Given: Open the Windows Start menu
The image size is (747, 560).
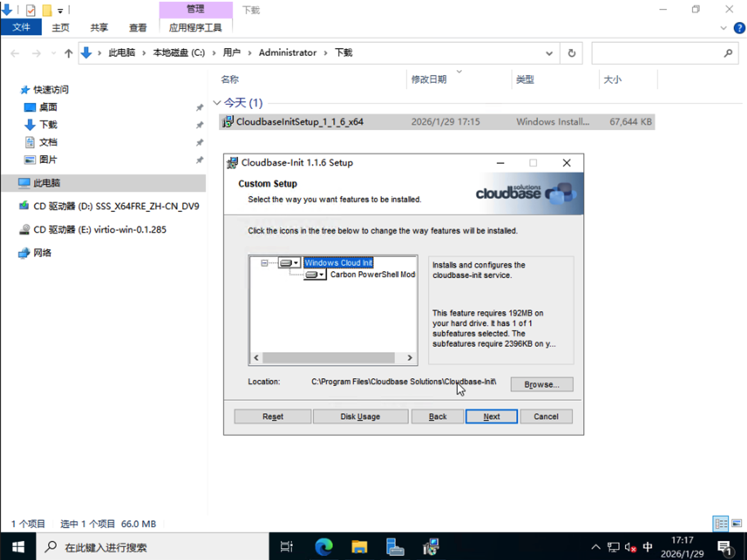Looking at the screenshot, I should [18, 547].
